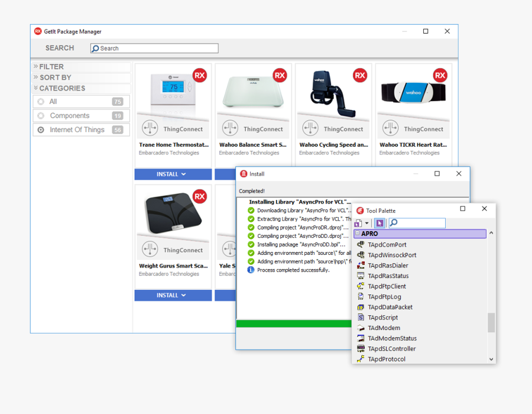Image resolution: width=532 pixels, height=414 pixels.
Task: Click the TApdRasDialer component icon
Action: click(361, 266)
